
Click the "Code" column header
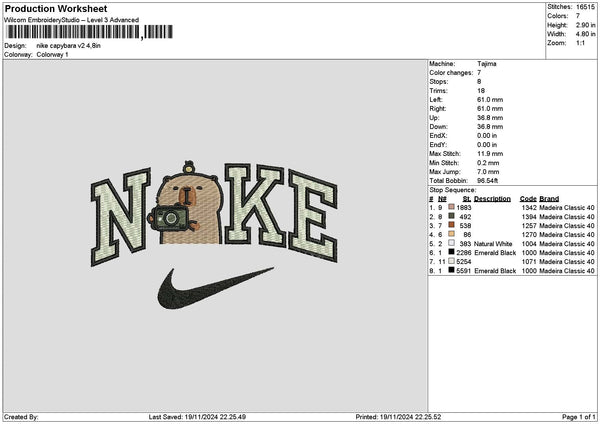(528, 199)
